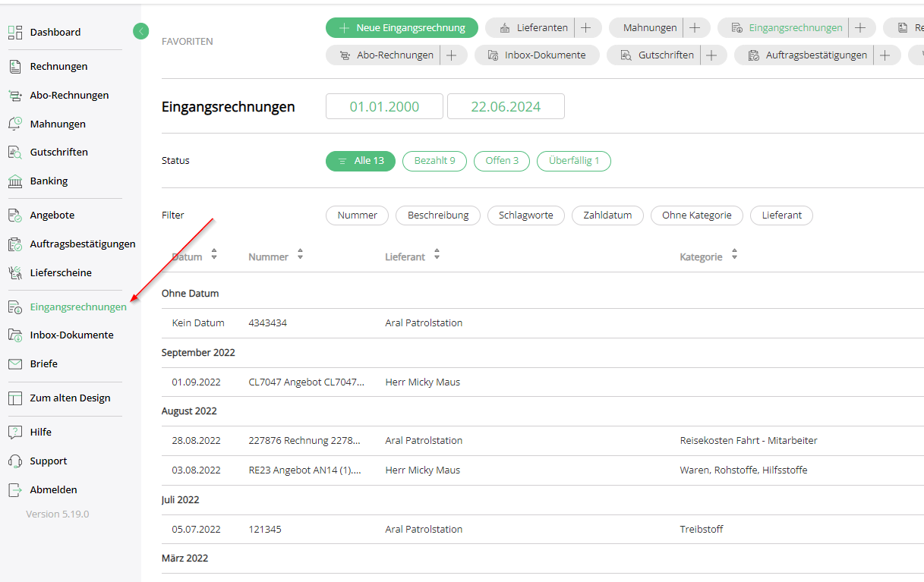Click plus next to Eingangsrechnungen favorite
Screen dimensions: 924x582
(860, 27)
